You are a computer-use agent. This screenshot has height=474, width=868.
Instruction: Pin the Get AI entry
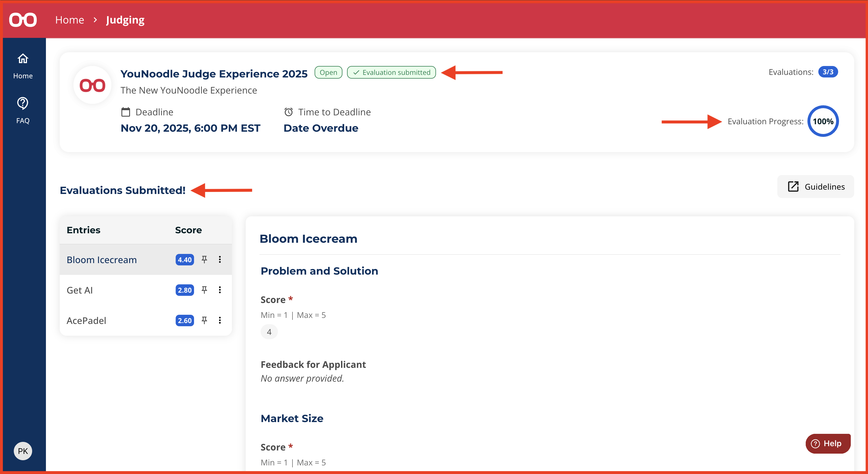pyautogui.click(x=204, y=290)
